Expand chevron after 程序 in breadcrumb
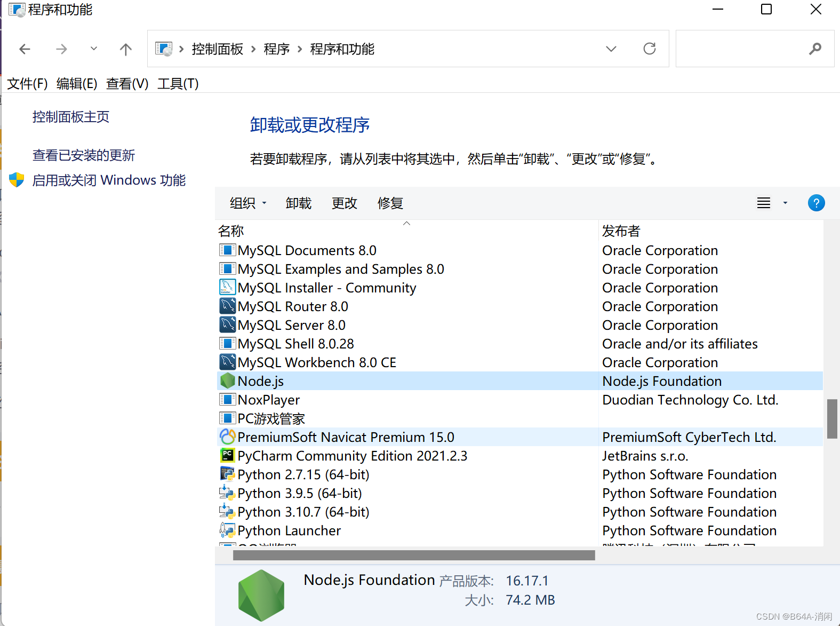 pyautogui.click(x=300, y=49)
